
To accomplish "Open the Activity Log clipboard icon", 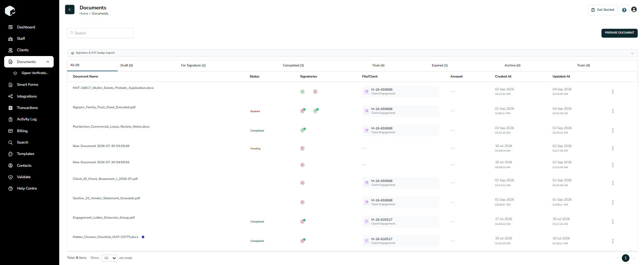I will tap(10, 119).
